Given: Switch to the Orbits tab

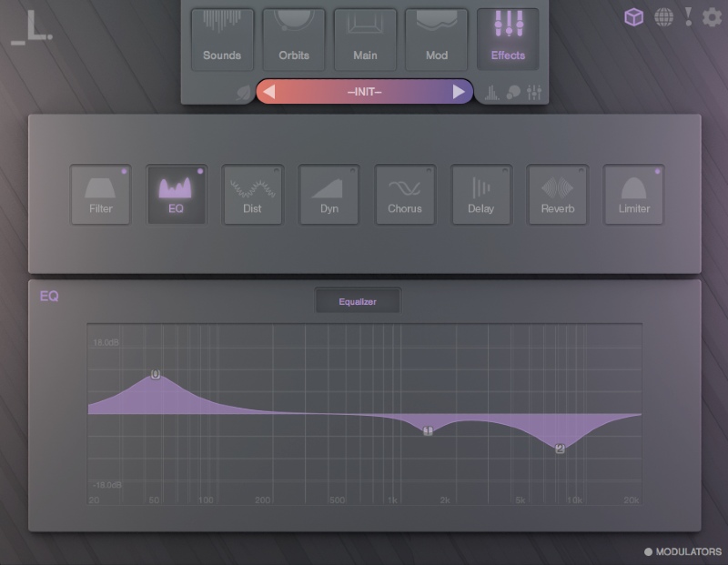Looking at the screenshot, I should (293, 39).
